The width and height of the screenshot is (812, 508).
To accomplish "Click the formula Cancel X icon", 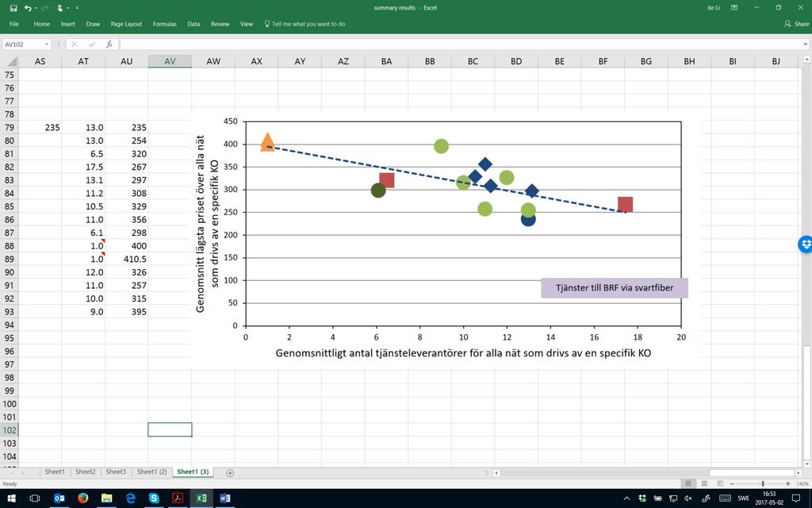I will pos(74,44).
